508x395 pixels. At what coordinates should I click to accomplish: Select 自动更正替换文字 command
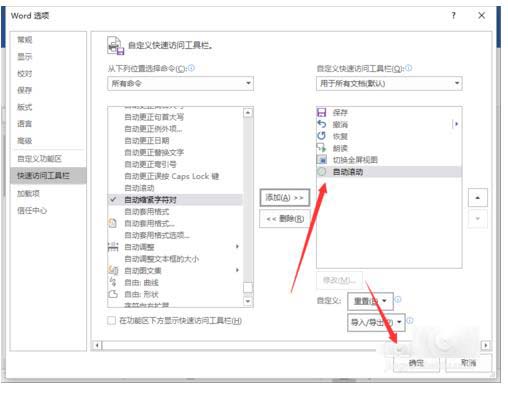click(x=175, y=152)
